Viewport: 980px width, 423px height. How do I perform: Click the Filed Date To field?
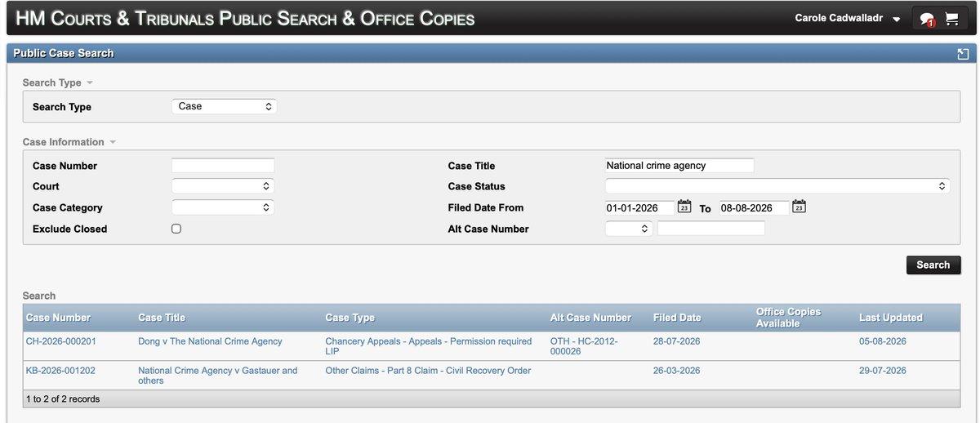[x=755, y=208]
